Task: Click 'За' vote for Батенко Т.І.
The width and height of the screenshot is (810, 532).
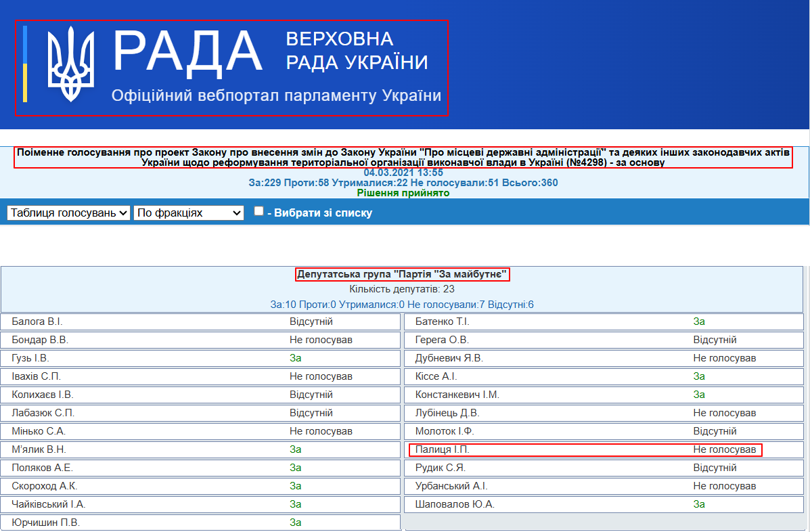Action: click(x=699, y=322)
